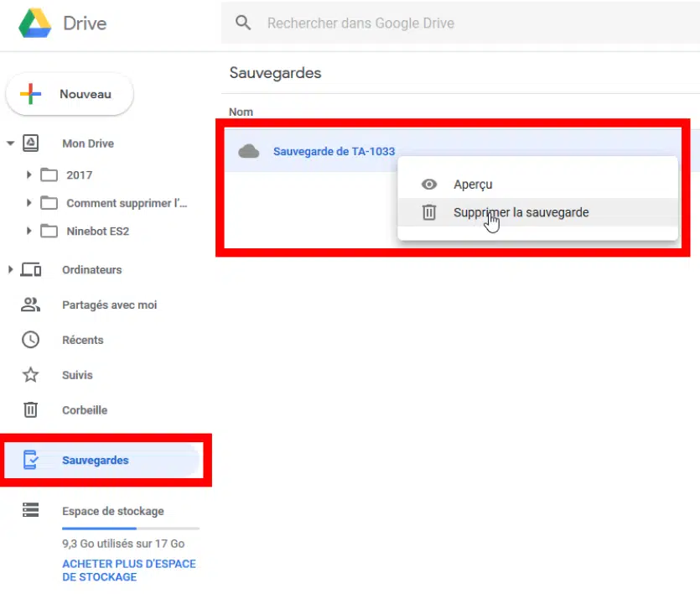Click the Récents clock icon
The height and width of the screenshot is (594, 700).
click(x=30, y=340)
